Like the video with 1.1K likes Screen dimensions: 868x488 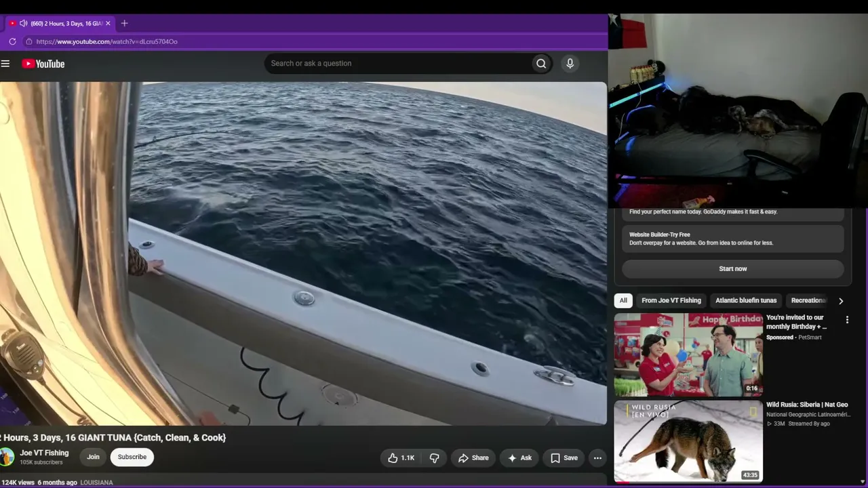[401, 458]
